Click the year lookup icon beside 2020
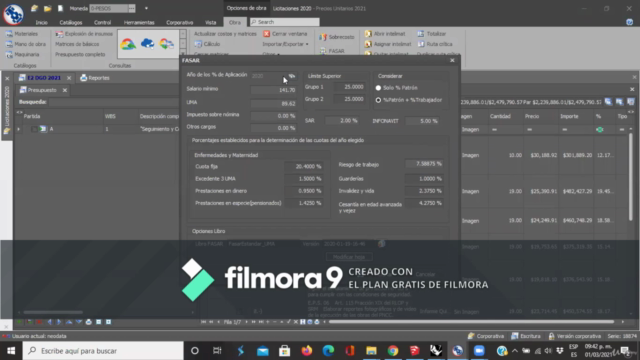This screenshot has width=640, height=360. 291,76
